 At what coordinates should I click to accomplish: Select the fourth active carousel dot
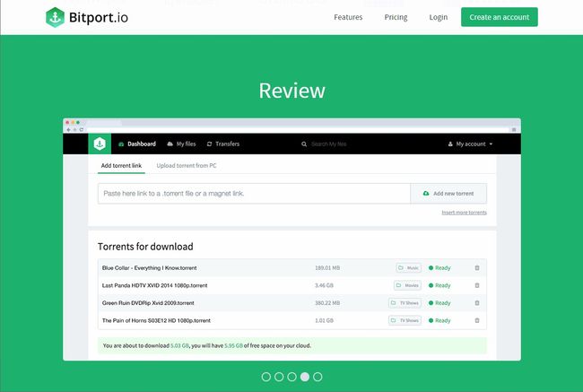pyautogui.click(x=305, y=377)
